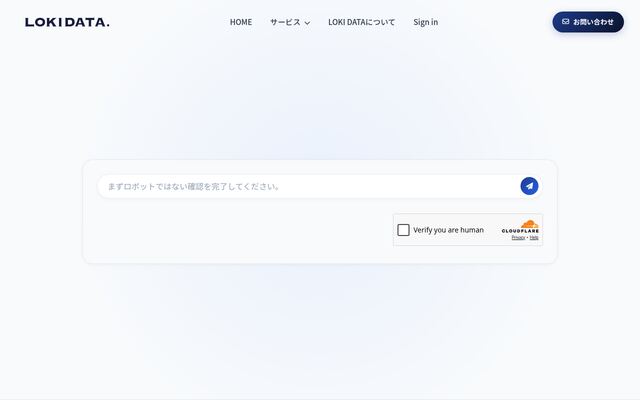Click the Cloudflare logo

click(x=520, y=227)
